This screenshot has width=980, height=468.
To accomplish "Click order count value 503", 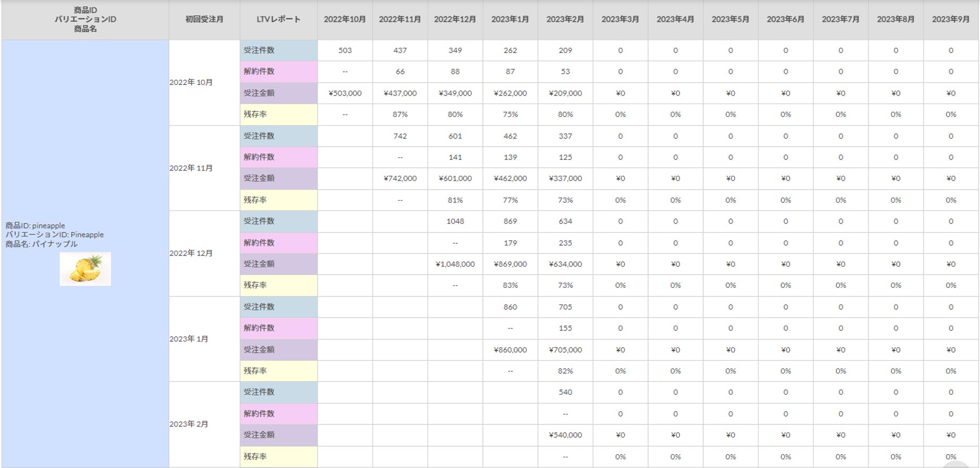I will click(x=345, y=50).
